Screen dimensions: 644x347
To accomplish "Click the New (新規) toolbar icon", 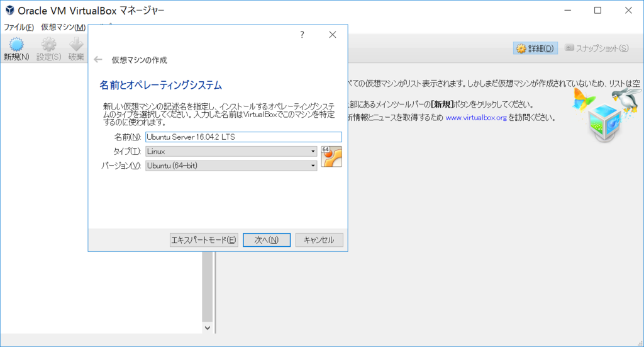I will coord(16,49).
